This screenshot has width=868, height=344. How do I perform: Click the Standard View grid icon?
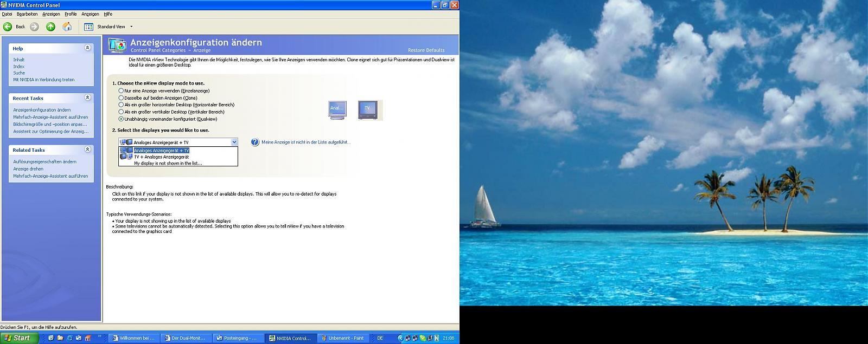(89, 27)
